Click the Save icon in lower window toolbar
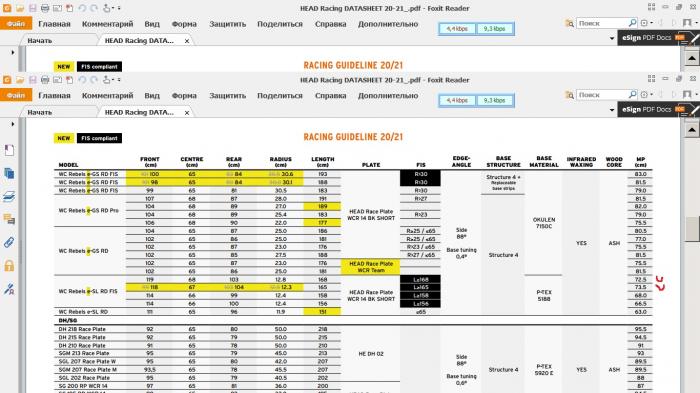700x393 pixels. click(x=33, y=80)
